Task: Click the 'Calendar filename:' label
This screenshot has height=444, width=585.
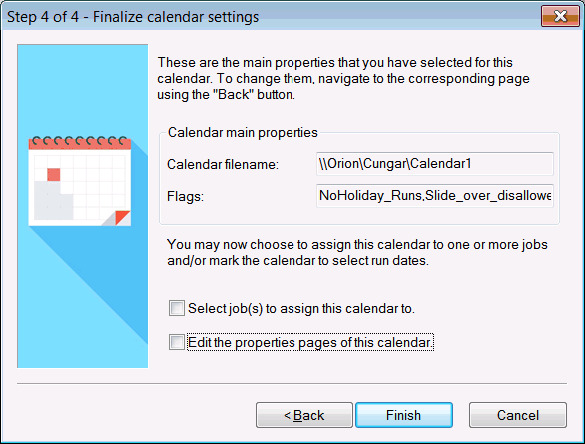Action: pyautogui.click(x=223, y=164)
